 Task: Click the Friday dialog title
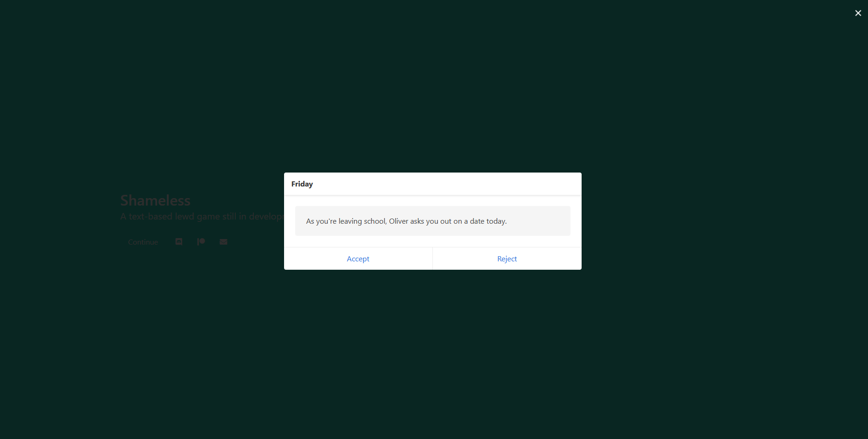[x=302, y=184]
